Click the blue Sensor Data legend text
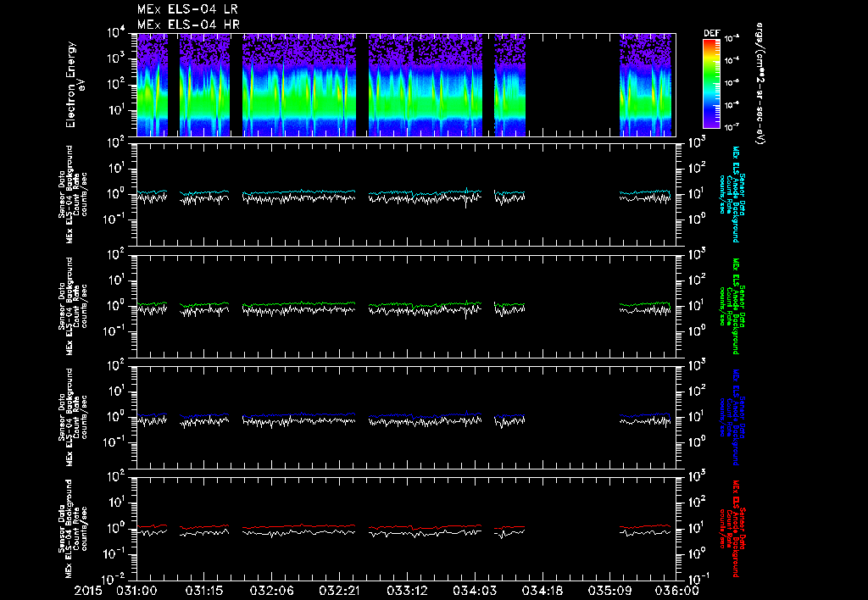The width and height of the screenshot is (868, 600). tap(732, 417)
